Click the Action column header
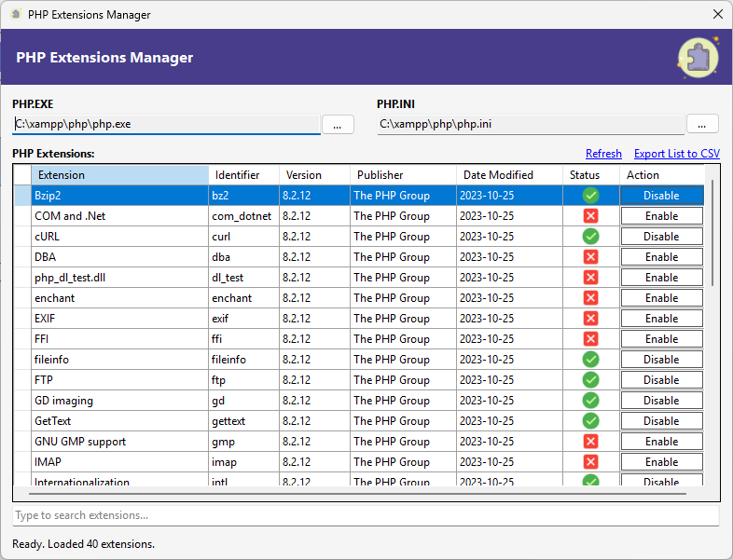 click(661, 175)
